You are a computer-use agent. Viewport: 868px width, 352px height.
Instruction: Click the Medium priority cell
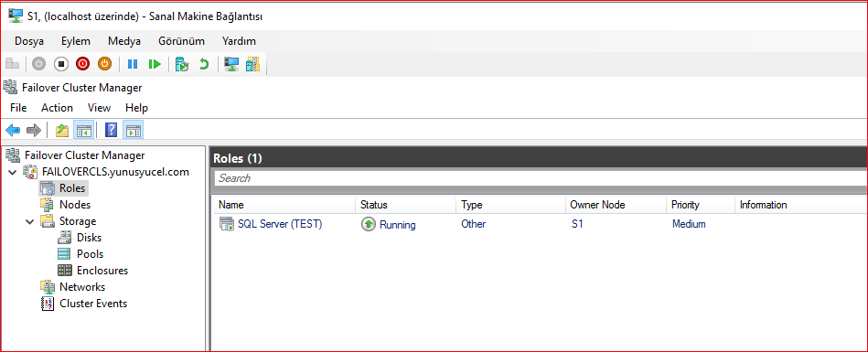pyautogui.click(x=689, y=224)
